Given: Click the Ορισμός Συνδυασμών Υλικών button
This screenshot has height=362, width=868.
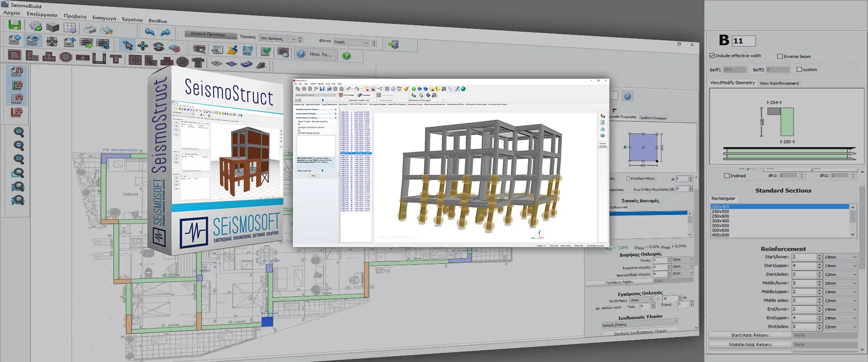Looking at the screenshot, I should pyautogui.click(x=640, y=333).
